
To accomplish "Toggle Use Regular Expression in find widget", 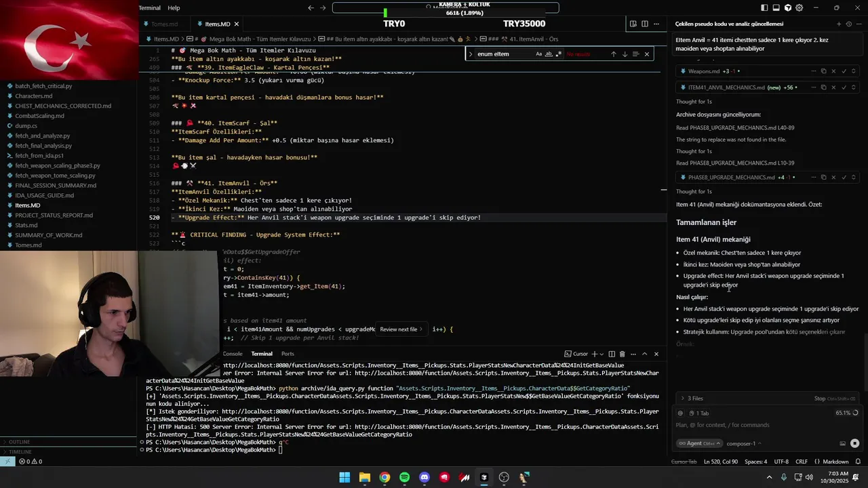I will coord(558,54).
